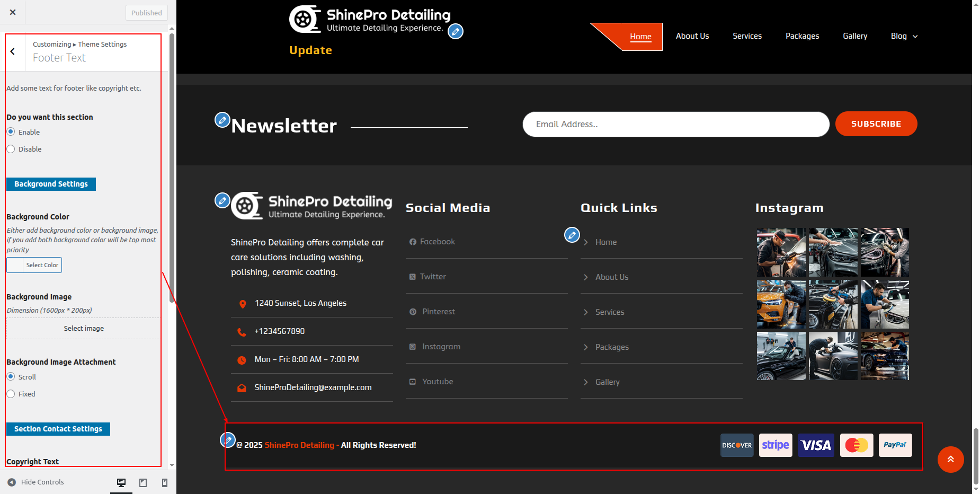This screenshot has width=980, height=494.
Task: Choose Fixed background image attachment
Action: [11, 394]
